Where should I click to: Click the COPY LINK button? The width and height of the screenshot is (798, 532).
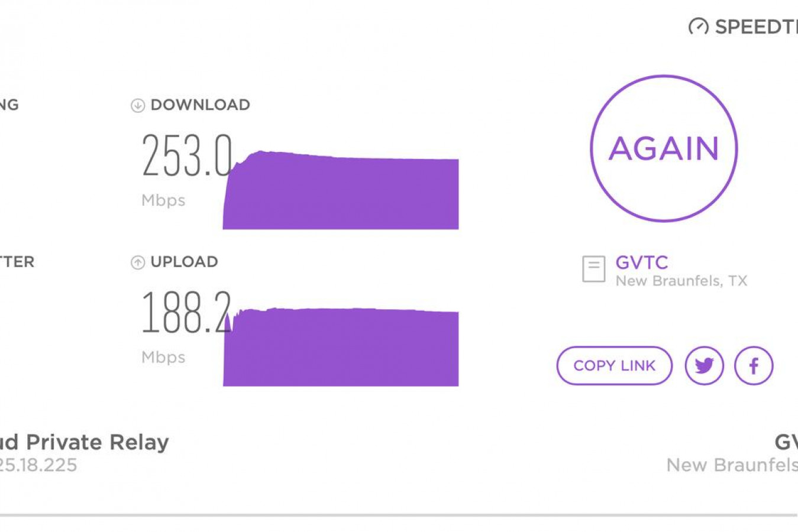615,366
